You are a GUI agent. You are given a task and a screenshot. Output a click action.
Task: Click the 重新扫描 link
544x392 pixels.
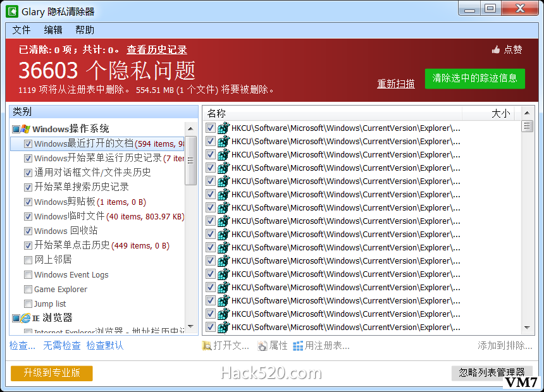click(x=396, y=83)
